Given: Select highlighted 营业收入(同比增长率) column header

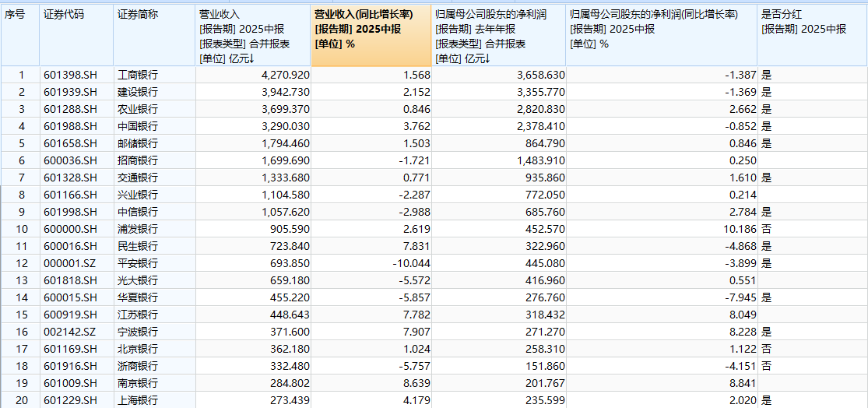Looking at the screenshot, I should coord(371,35).
